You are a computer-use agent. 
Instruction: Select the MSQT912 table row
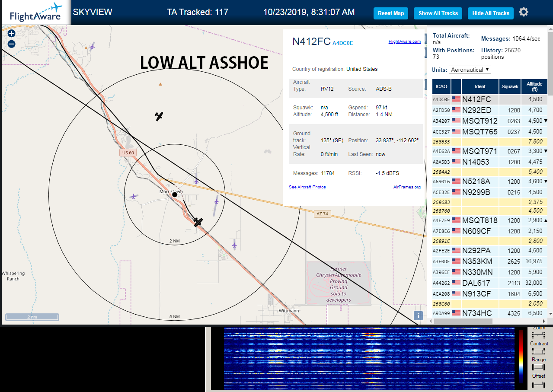coord(490,121)
